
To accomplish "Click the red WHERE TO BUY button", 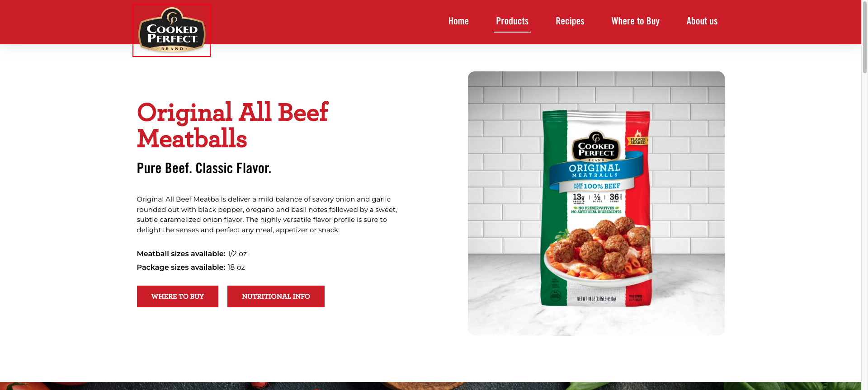I will pyautogui.click(x=178, y=296).
